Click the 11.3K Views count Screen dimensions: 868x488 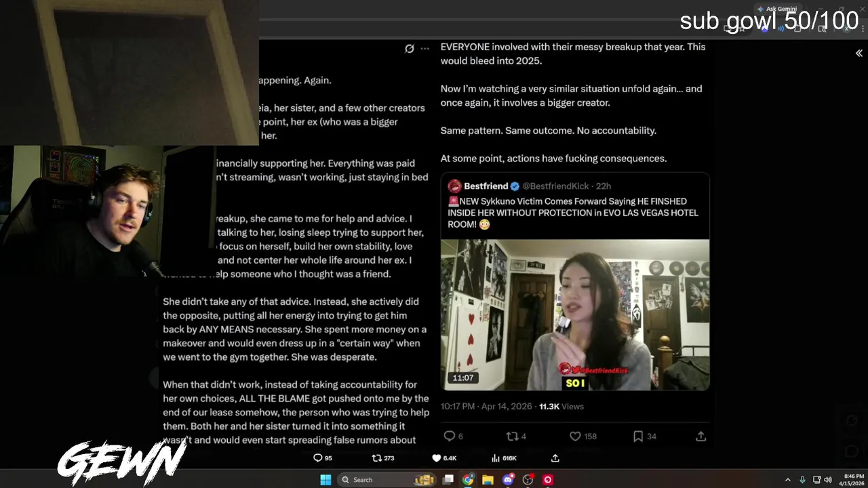pos(561,407)
